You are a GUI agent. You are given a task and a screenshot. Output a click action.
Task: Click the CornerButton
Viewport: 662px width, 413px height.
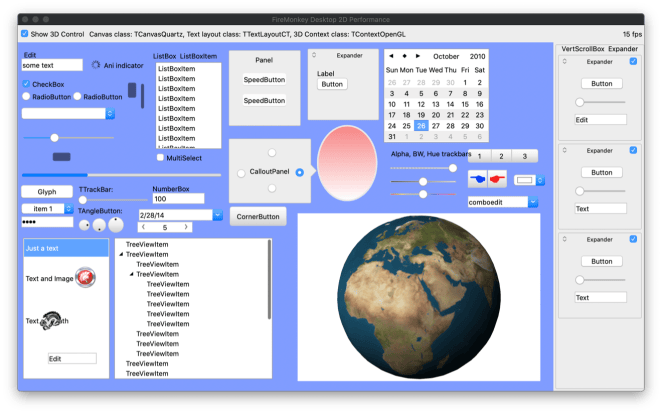258,216
